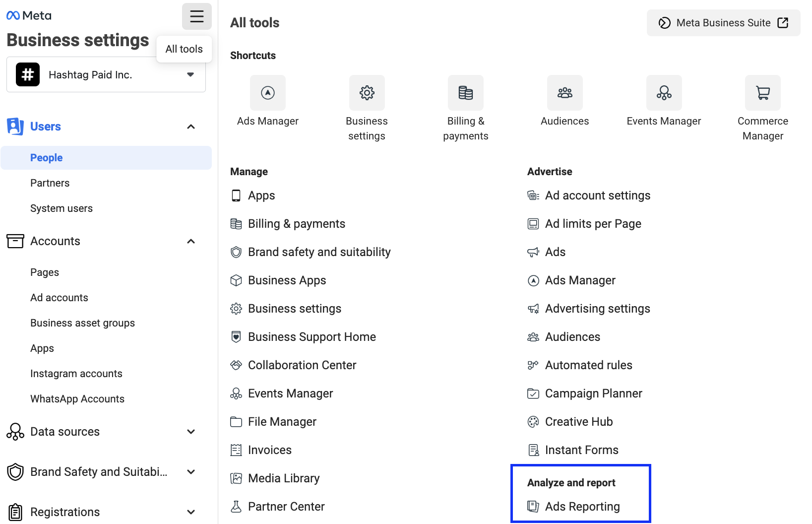This screenshot has width=812, height=524.
Task: Open Advertising settings link
Action: click(598, 309)
